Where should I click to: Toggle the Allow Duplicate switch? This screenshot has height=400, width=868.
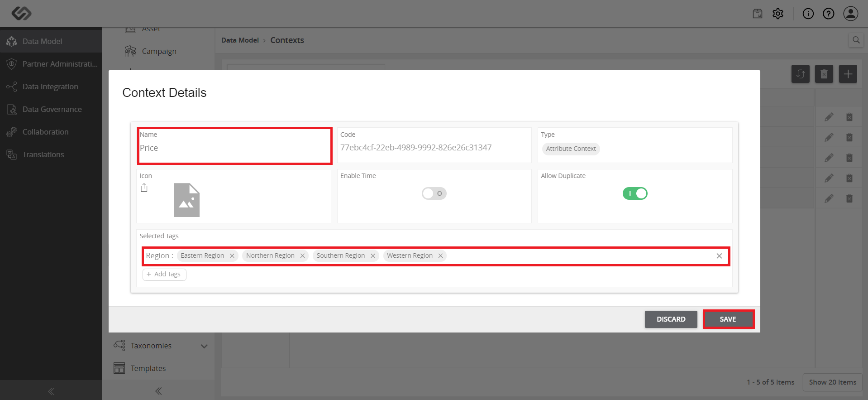point(635,193)
